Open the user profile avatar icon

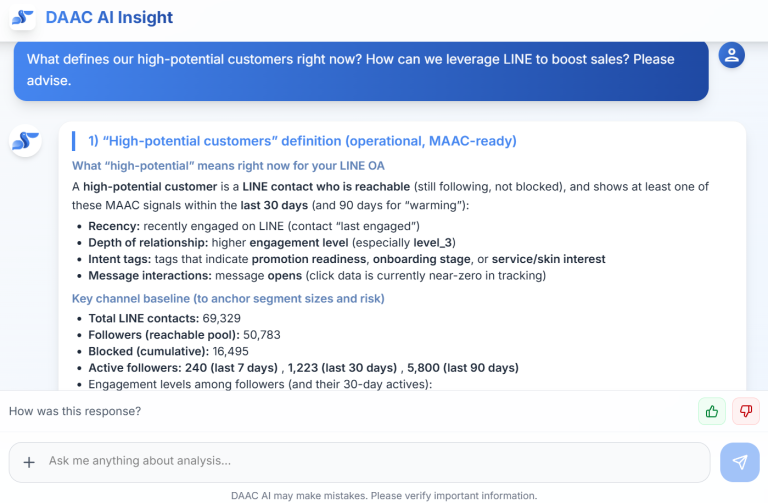(x=732, y=55)
